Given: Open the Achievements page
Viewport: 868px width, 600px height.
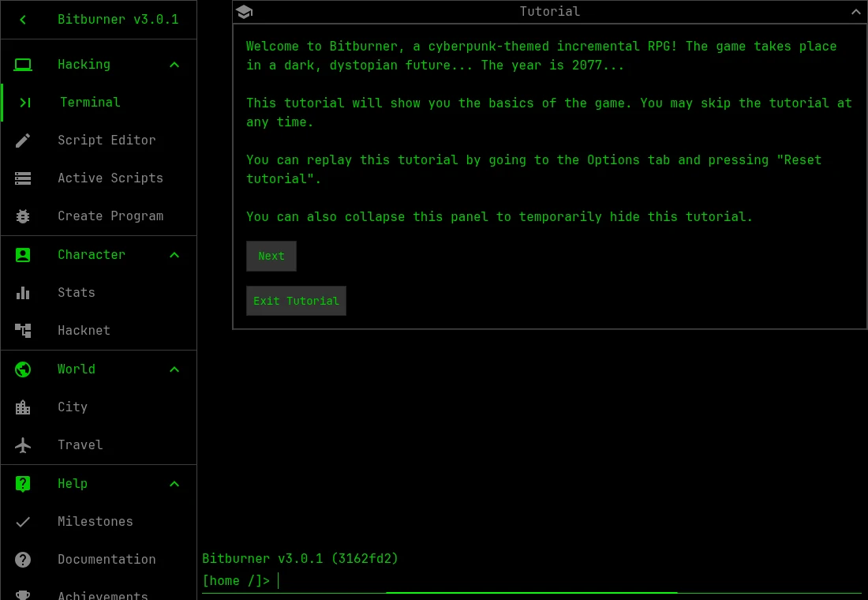Looking at the screenshot, I should tap(99, 591).
